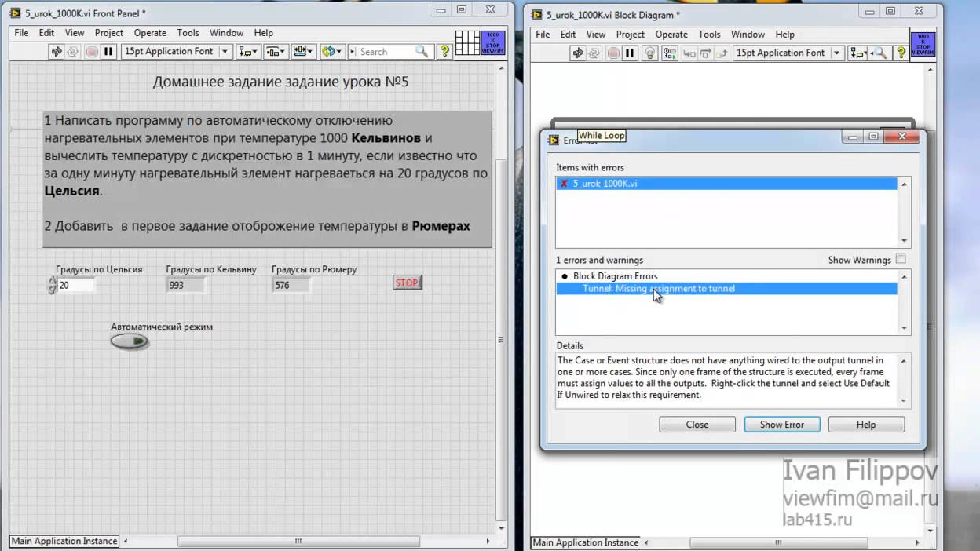The image size is (980, 551).
Task: Click Close button in Error list dialog
Action: click(697, 425)
